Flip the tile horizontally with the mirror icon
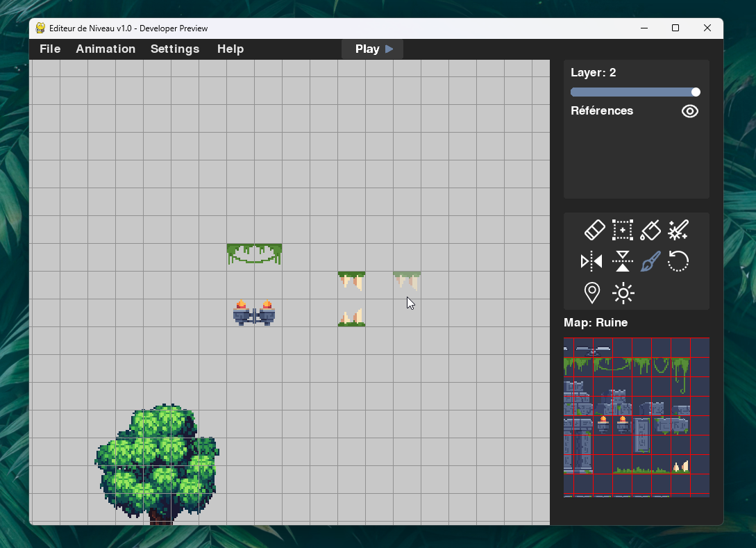The width and height of the screenshot is (756, 548). coord(591,261)
